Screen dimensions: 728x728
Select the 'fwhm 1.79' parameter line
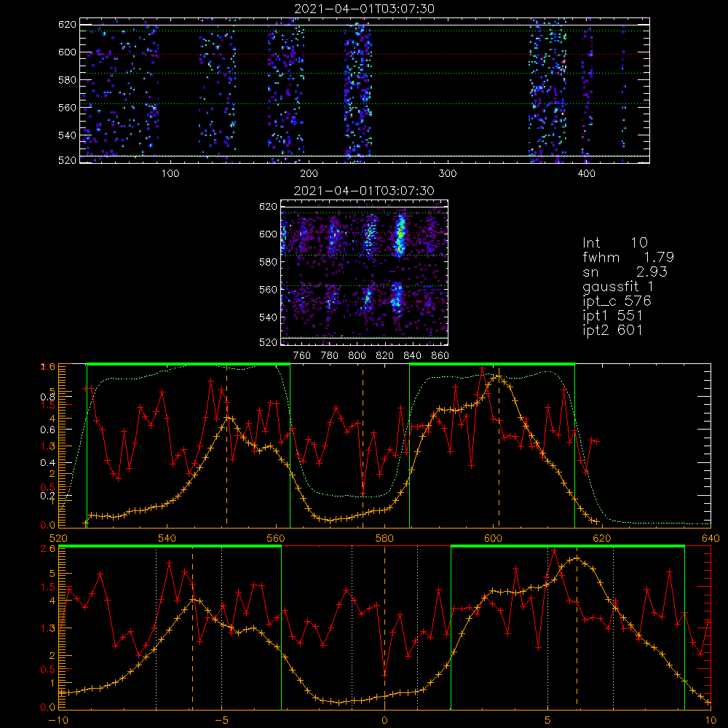[628, 257]
